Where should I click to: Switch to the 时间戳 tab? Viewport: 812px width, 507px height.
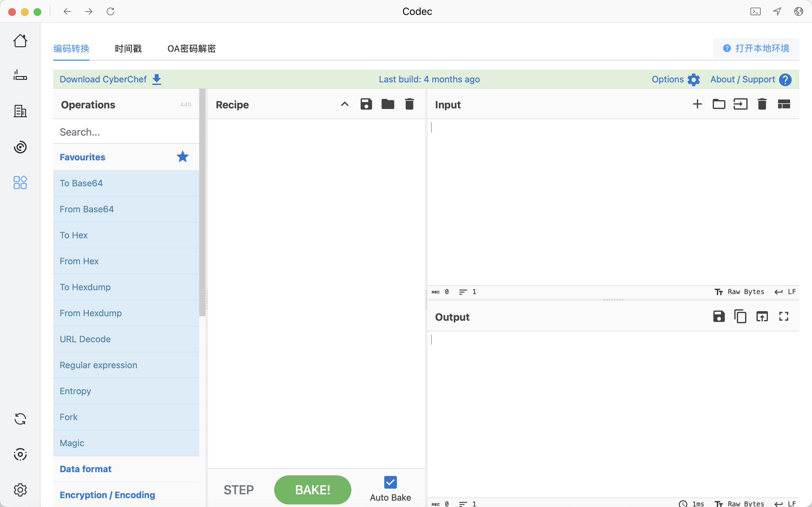[x=128, y=48]
